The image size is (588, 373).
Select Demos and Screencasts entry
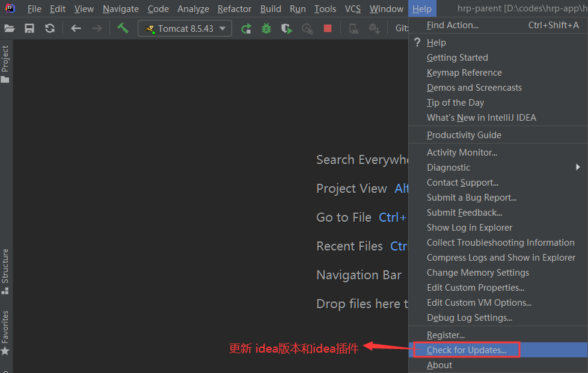click(498, 87)
